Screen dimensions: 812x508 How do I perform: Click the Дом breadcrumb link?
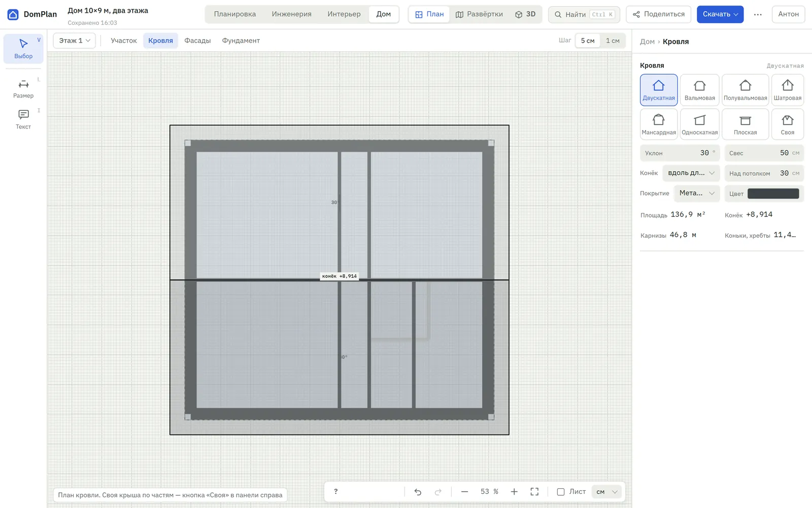pos(647,42)
